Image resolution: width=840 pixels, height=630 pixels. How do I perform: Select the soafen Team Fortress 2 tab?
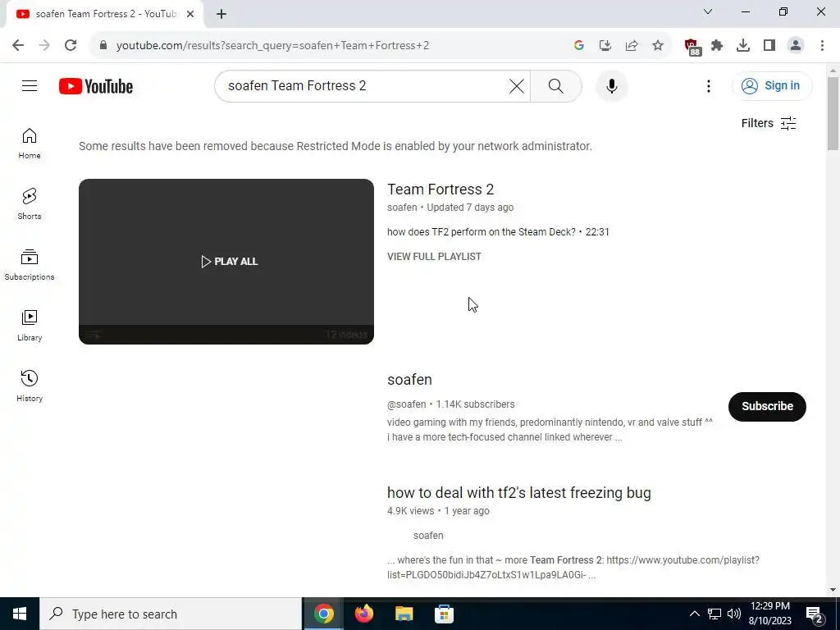point(104,14)
